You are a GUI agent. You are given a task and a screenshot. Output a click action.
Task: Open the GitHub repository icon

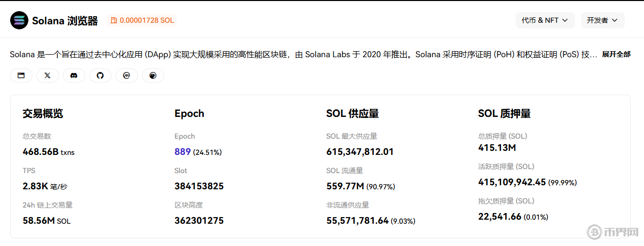coord(100,75)
